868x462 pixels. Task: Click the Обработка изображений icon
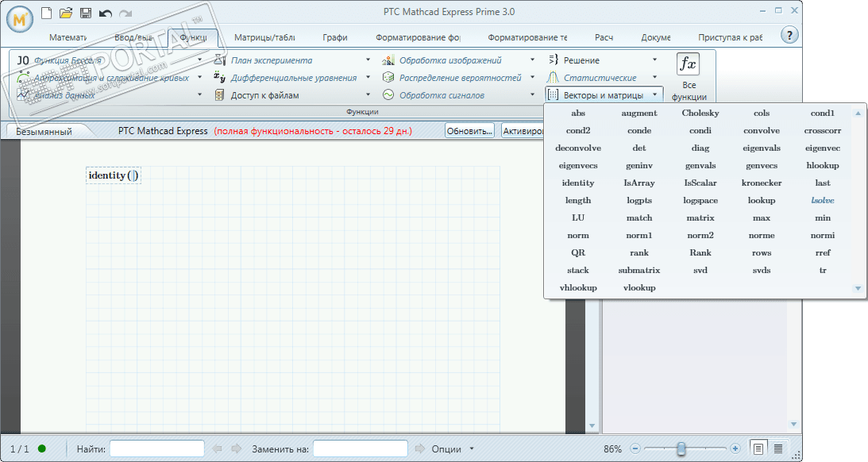point(388,60)
